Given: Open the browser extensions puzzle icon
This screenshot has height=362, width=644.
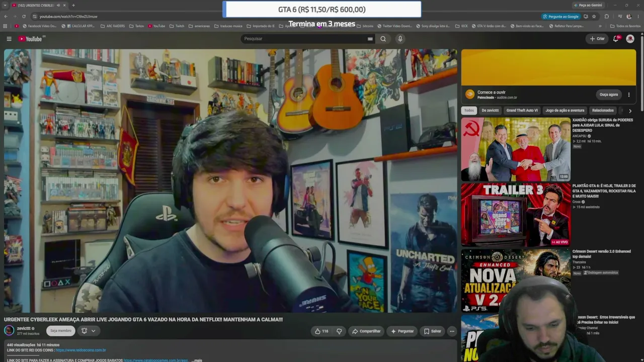Looking at the screenshot, I should 606,17.
